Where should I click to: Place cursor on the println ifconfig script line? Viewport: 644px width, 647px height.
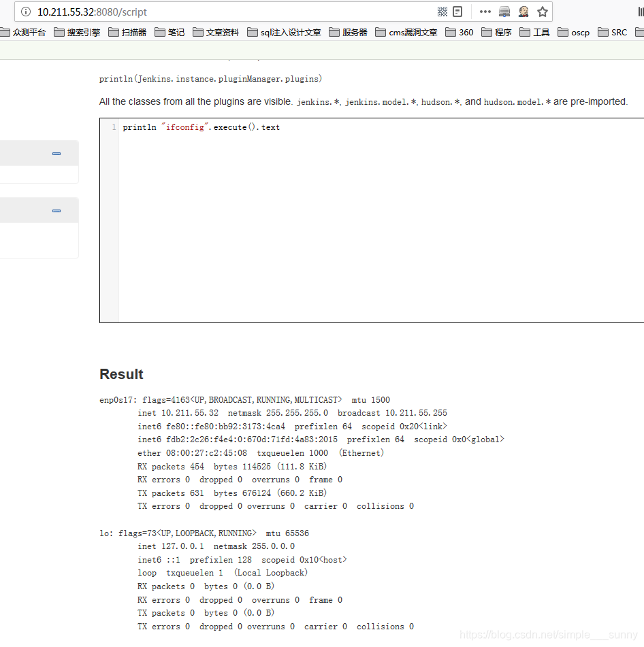coord(201,127)
